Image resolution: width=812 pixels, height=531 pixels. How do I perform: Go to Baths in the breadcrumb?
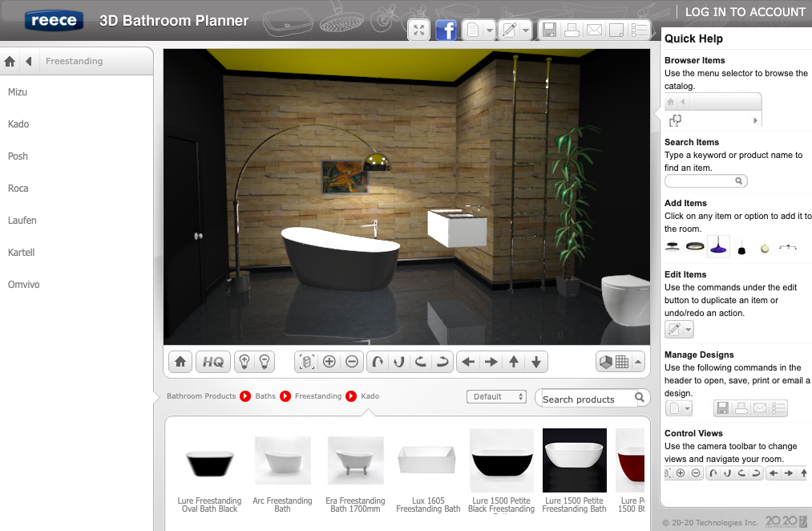coord(265,396)
